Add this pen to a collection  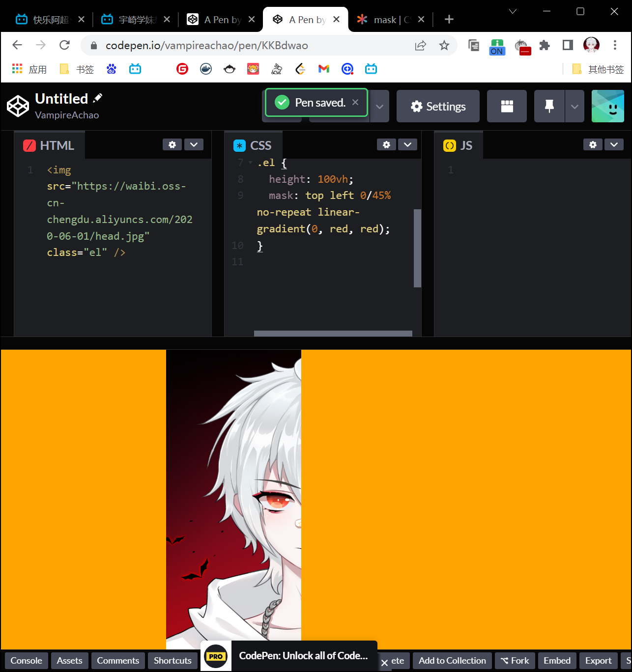(x=451, y=661)
